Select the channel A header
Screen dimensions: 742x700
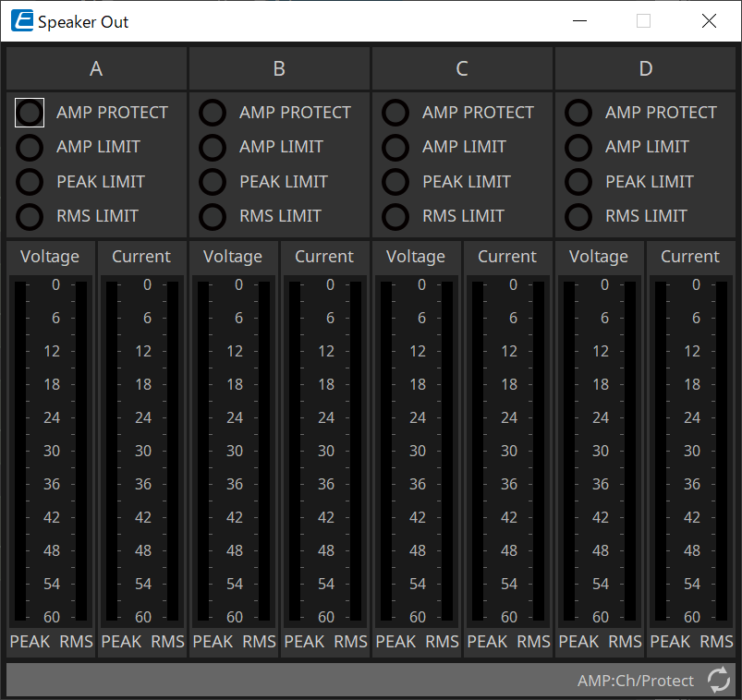96,68
